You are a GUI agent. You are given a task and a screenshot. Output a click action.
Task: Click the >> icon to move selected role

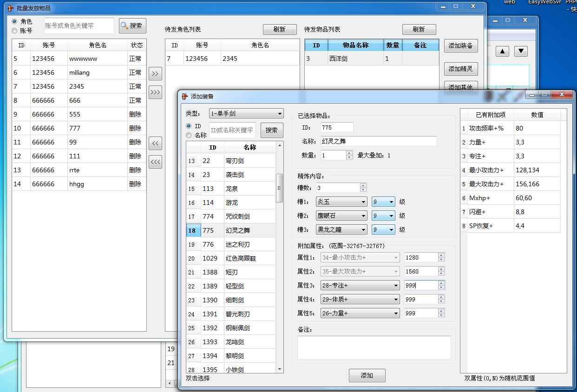coord(155,73)
